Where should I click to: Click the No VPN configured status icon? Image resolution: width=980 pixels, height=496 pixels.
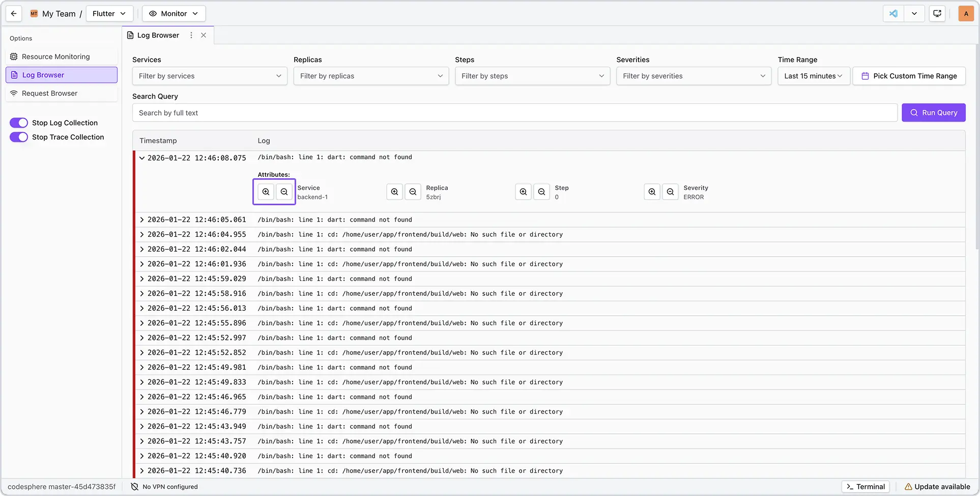point(134,486)
